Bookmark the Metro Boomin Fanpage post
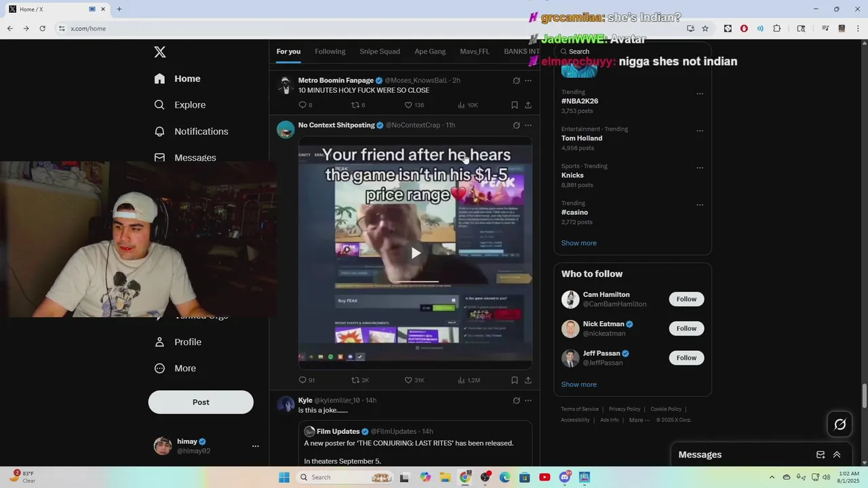Image resolution: width=868 pixels, height=488 pixels. coord(515,105)
